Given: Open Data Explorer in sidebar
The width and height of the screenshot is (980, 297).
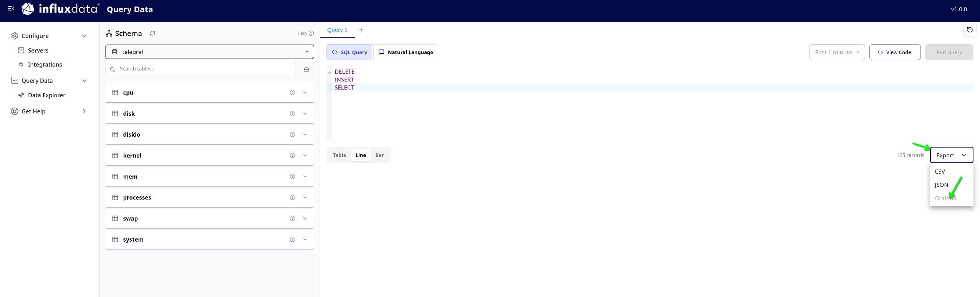Looking at the screenshot, I should 46,95.
